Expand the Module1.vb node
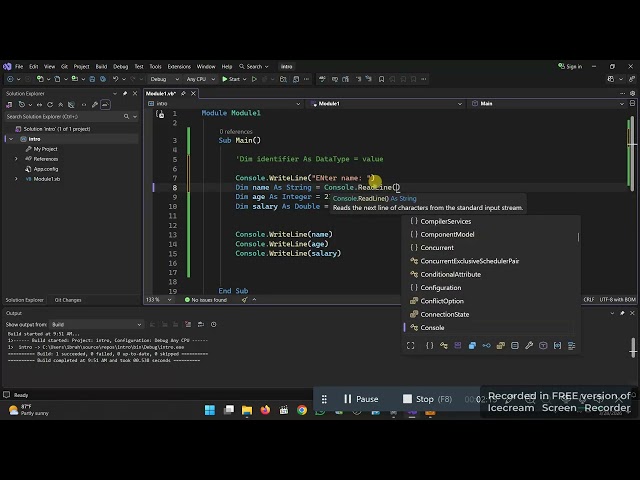Screen dimensions: 640x480 pyautogui.click(x=16, y=179)
